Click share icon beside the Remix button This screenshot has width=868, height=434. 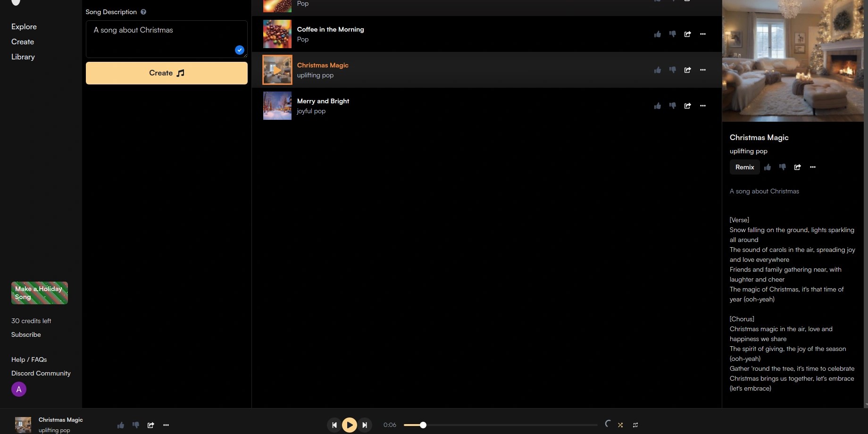coord(798,167)
